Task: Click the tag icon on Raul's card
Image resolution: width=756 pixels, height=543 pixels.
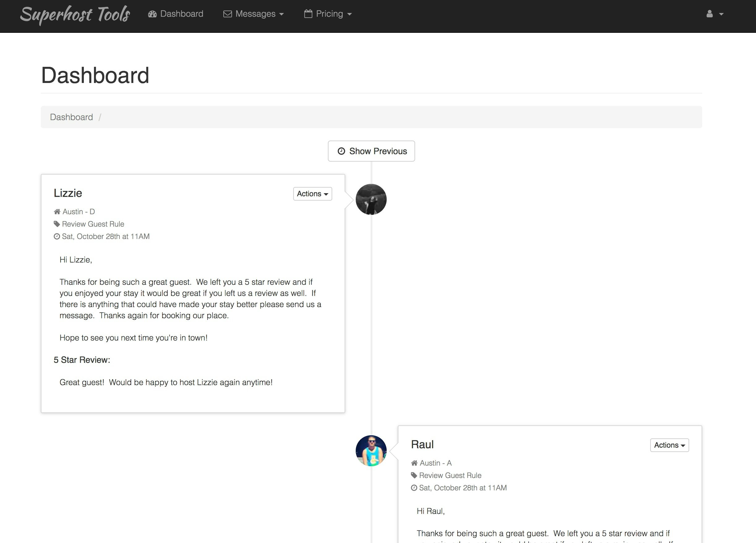Action: point(415,475)
